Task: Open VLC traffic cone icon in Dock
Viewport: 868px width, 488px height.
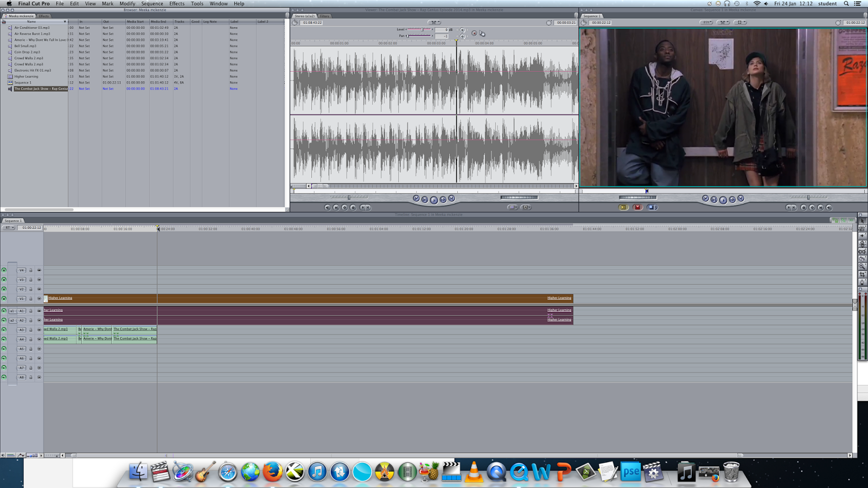Action: 474,472
